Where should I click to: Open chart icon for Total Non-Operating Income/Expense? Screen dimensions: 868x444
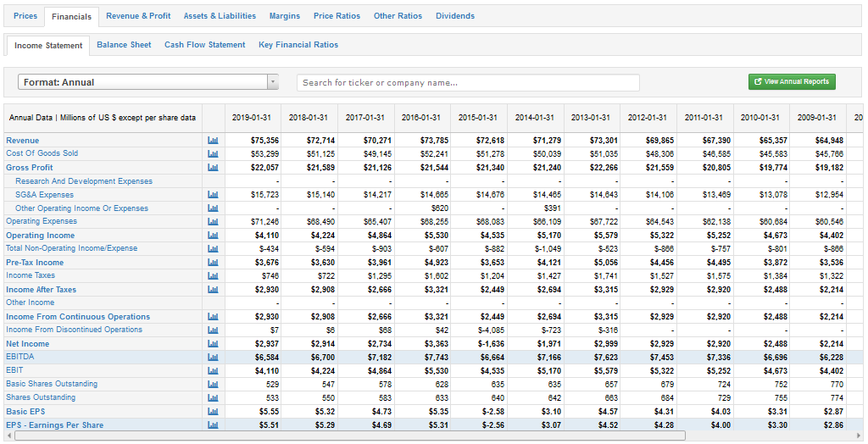[x=213, y=248]
